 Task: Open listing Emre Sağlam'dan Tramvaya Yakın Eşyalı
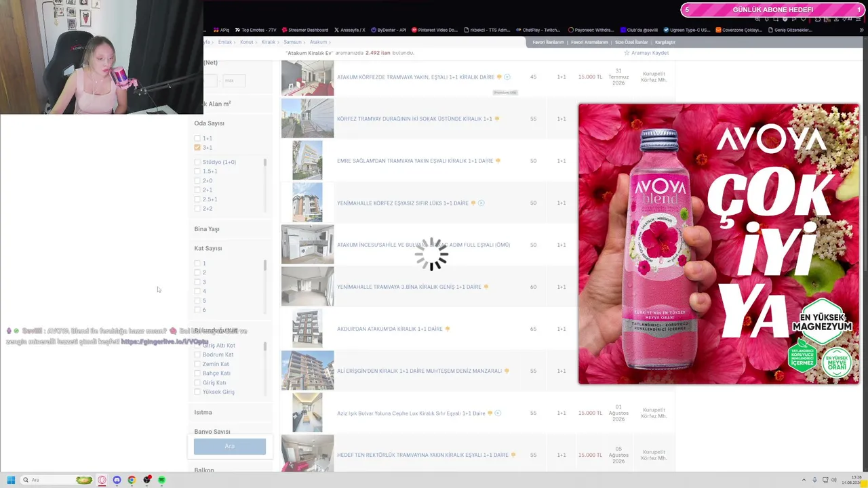pyautogui.click(x=415, y=161)
